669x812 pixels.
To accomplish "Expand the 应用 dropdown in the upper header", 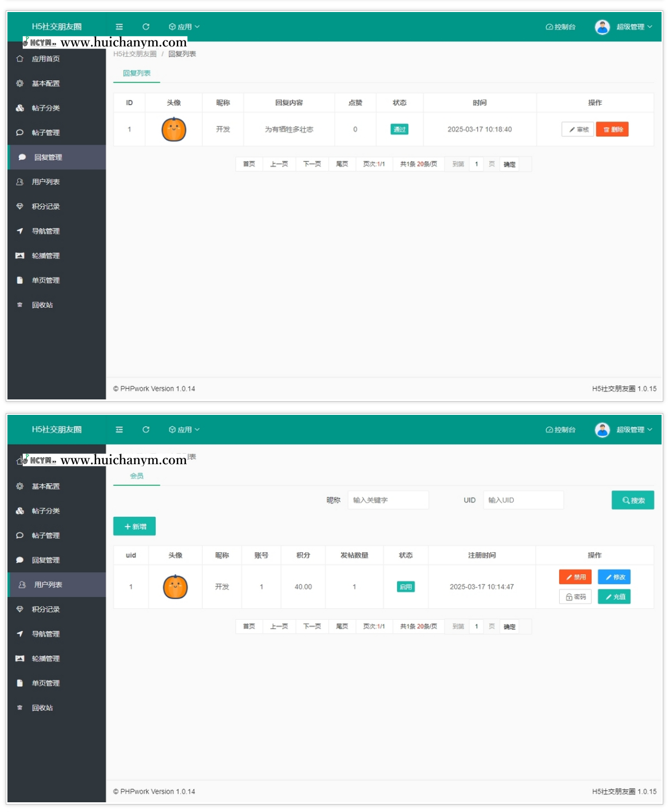I will click(184, 27).
